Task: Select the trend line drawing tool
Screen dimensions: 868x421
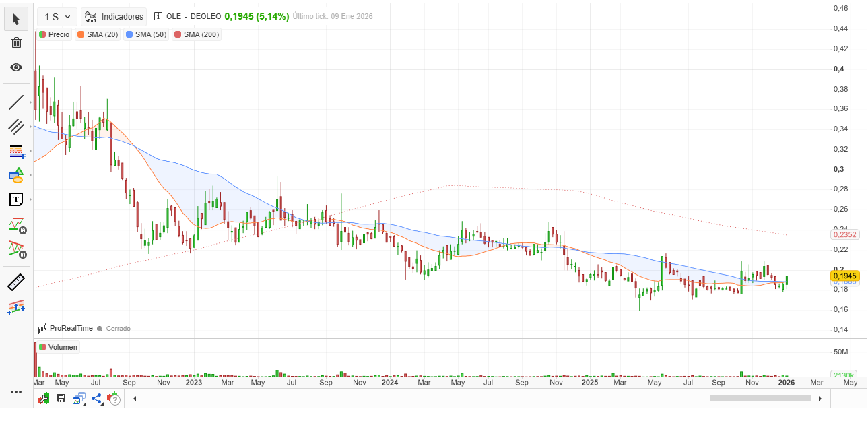Action: coord(16,102)
